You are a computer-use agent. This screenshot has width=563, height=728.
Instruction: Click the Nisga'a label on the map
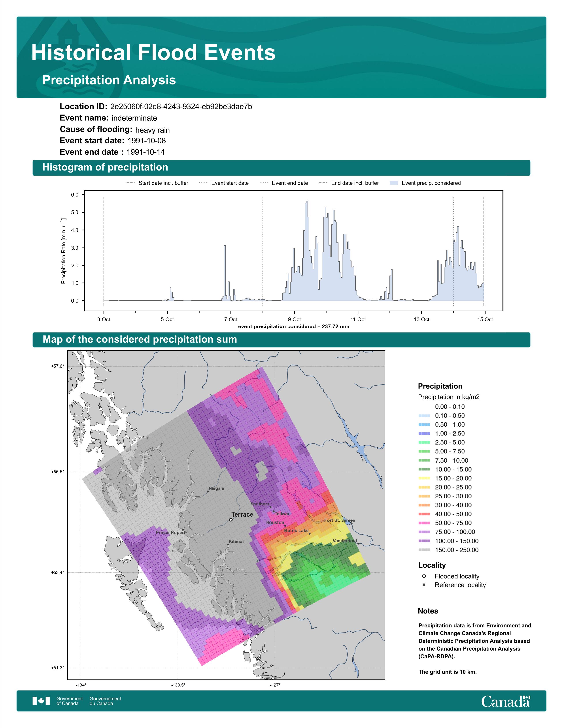pos(216,488)
